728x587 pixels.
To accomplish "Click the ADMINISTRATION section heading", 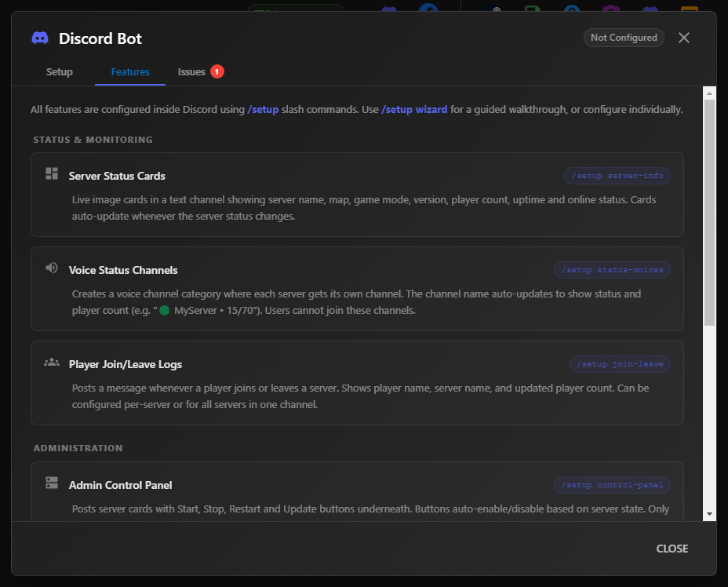I will (x=78, y=448).
